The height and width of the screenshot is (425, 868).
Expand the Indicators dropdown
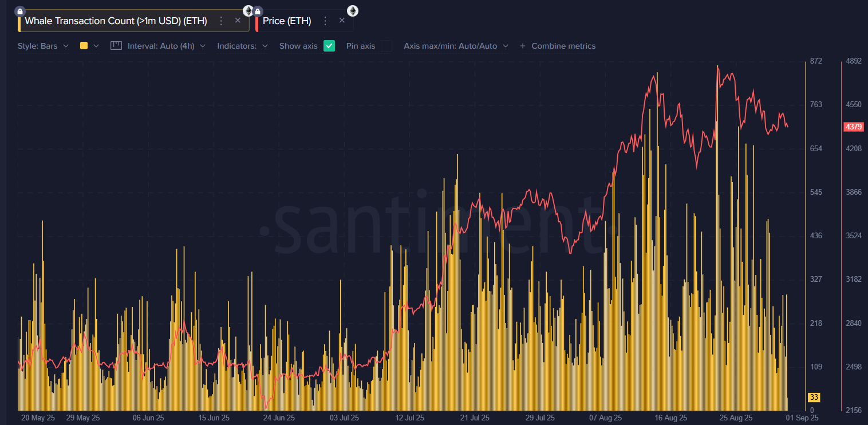click(x=242, y=46)
